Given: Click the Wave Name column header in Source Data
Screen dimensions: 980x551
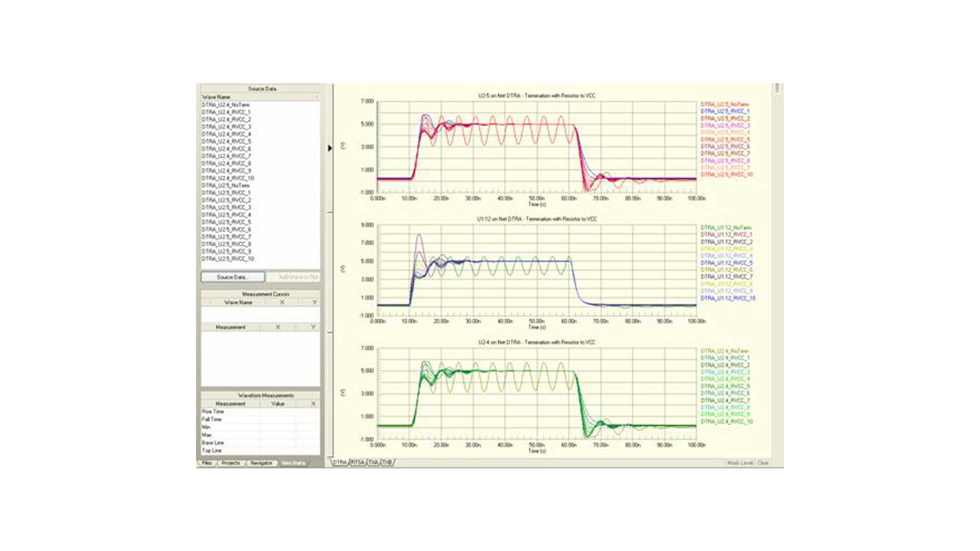Looking at the screenshot, I should 260,97.
